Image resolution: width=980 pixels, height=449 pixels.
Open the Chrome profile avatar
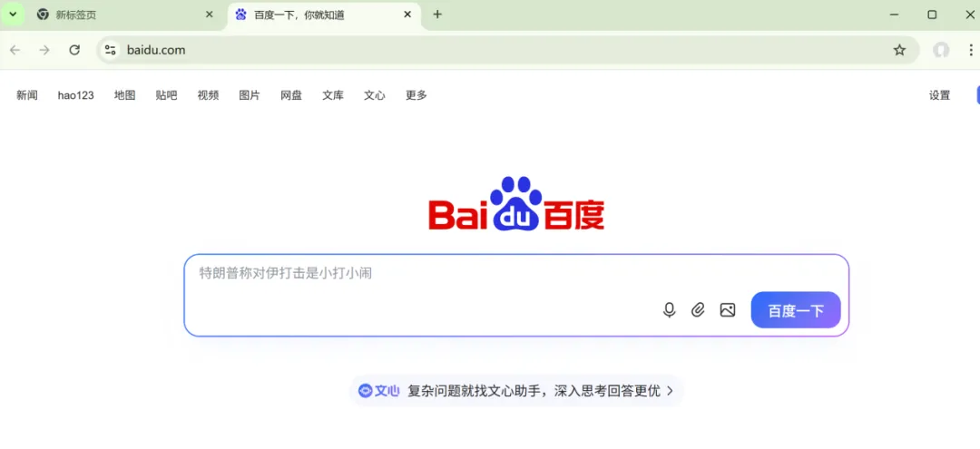tap(941, 50)
